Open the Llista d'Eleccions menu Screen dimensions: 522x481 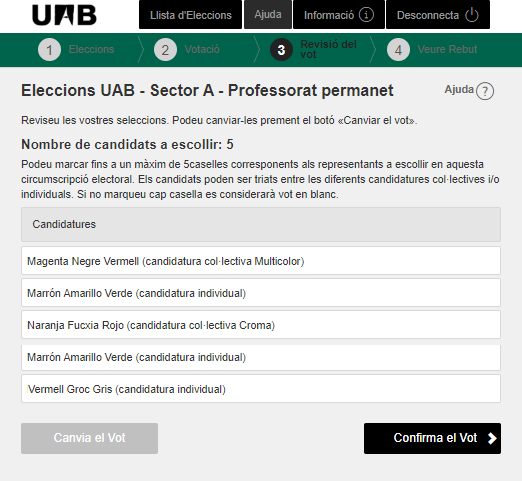(x=190, y=15)
